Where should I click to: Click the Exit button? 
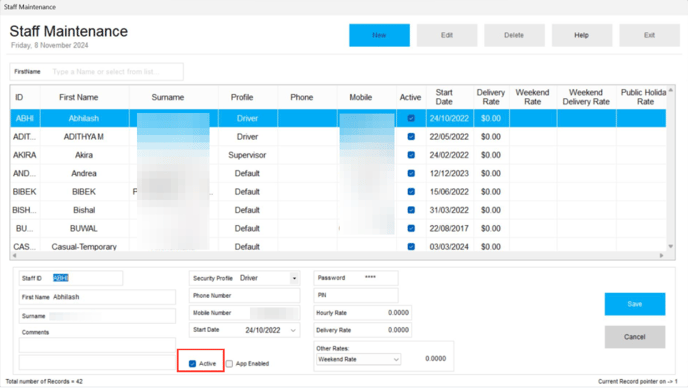pyautogui.click(x=649, y=35)
